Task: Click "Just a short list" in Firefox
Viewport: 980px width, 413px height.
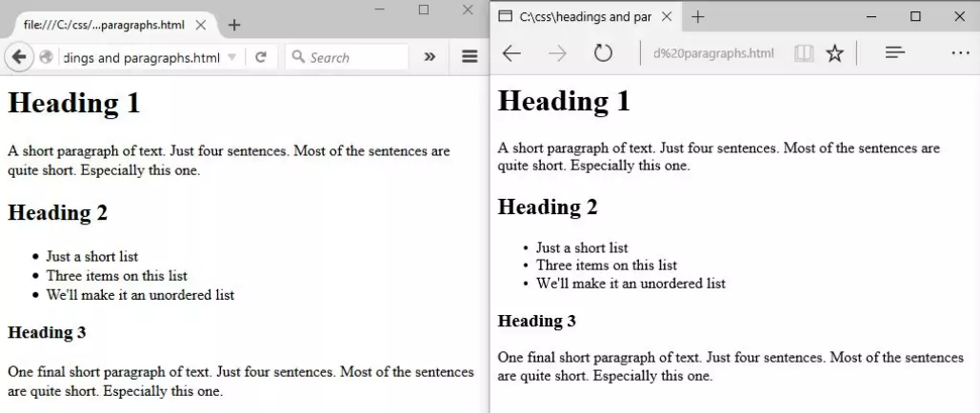Action: pos(91,257)
